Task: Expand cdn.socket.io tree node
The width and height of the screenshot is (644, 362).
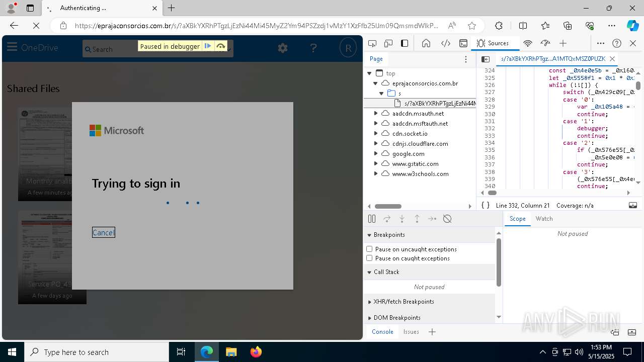Action: point(376,134)
